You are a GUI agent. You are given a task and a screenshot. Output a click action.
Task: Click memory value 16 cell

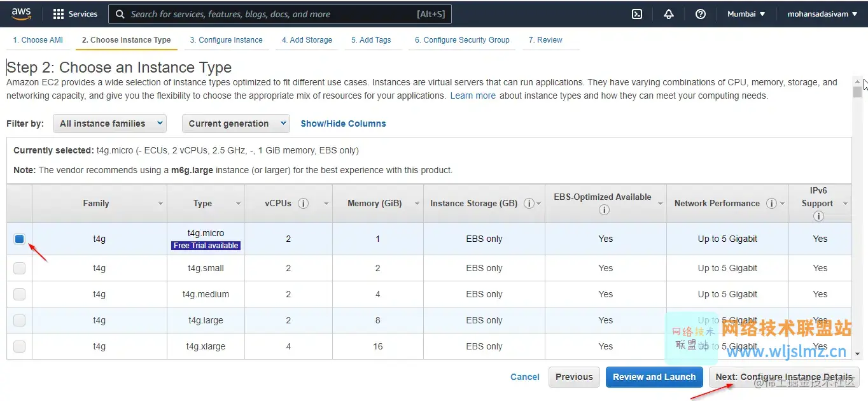tap(378, 347)
